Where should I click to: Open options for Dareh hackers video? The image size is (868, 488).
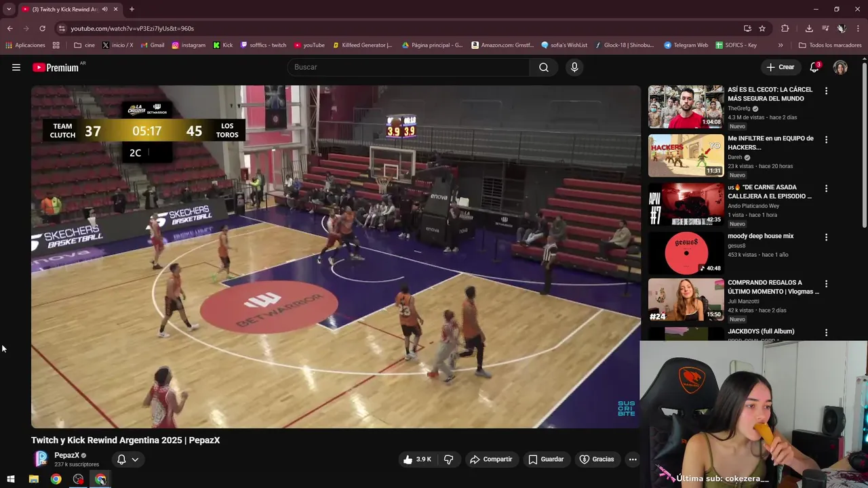coord(826,140)
